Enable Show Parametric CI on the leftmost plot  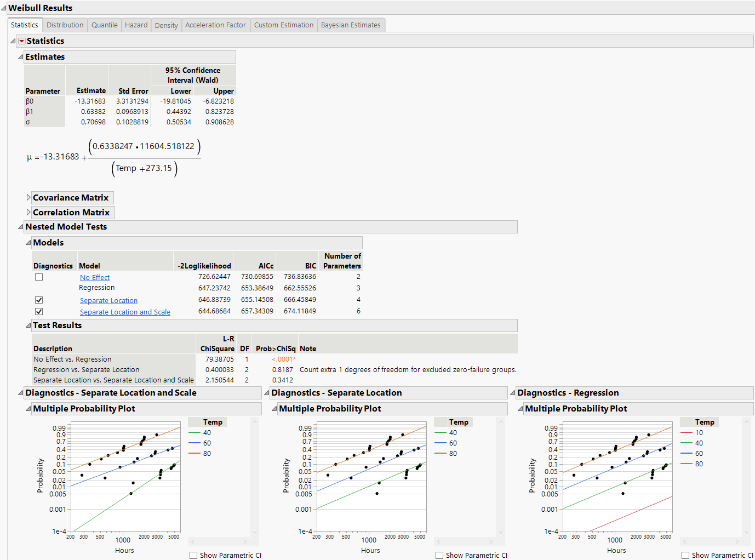tap(193, 555)
